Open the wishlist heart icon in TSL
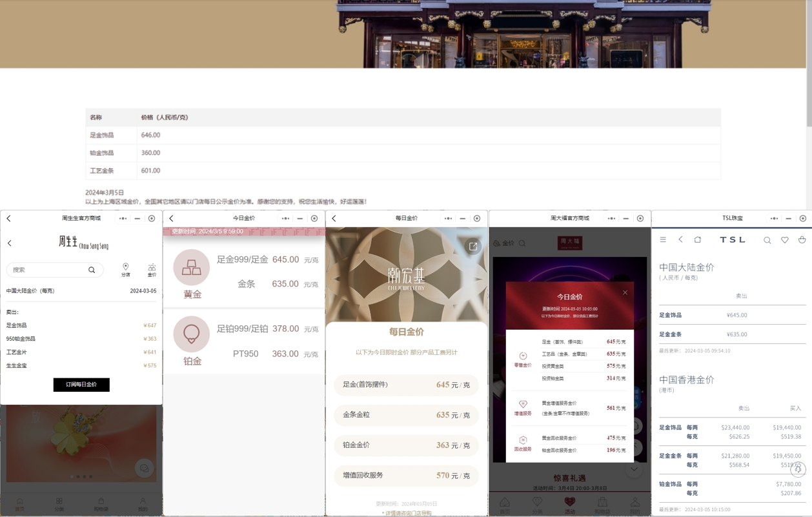This screenshot has width=812, height=517. point(785,240)
